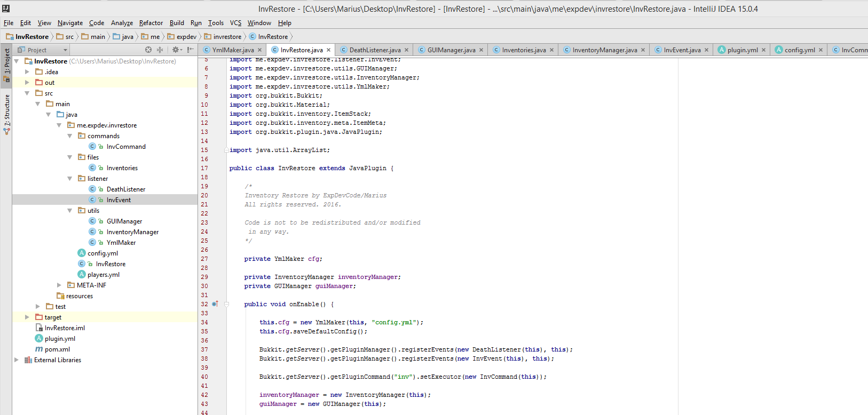Collapse the commands package
This screenshot has width=868, height=415.
[x=70, y=135]
